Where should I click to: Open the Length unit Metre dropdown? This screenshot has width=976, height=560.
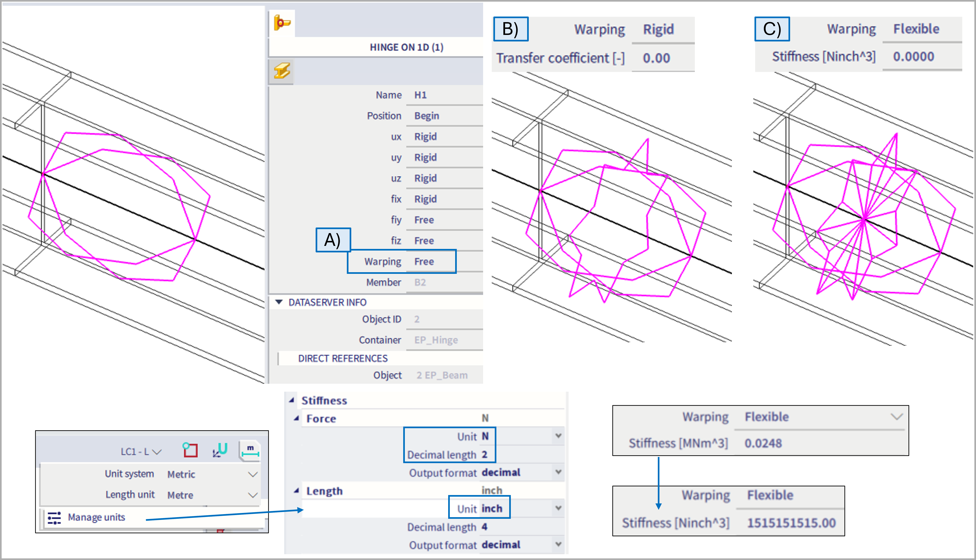point(252,495)
